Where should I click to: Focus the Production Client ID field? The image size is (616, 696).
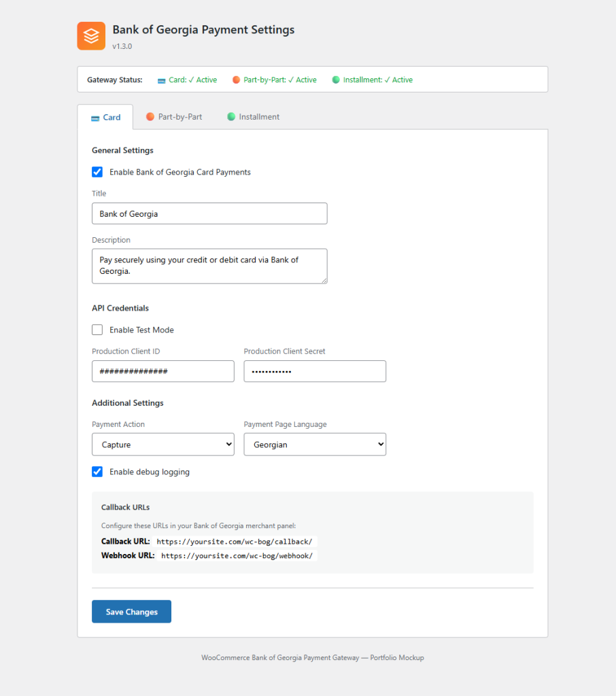point(163,371)
